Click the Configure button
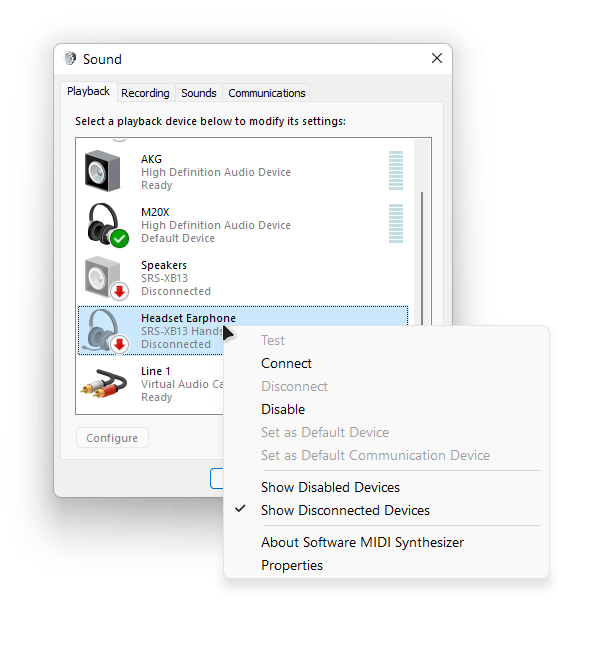Image resolution: width=596 pixels, height=657 pixels. point(112,438)
